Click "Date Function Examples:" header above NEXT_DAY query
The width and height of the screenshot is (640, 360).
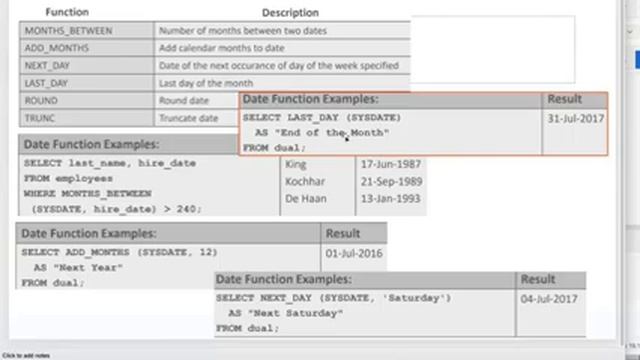tap(284, 280)
